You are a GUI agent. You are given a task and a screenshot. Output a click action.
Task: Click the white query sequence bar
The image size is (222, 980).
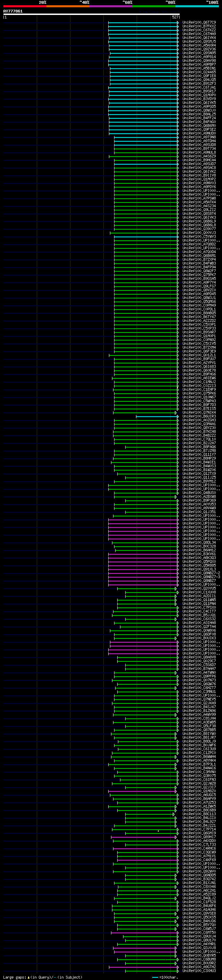92,14
